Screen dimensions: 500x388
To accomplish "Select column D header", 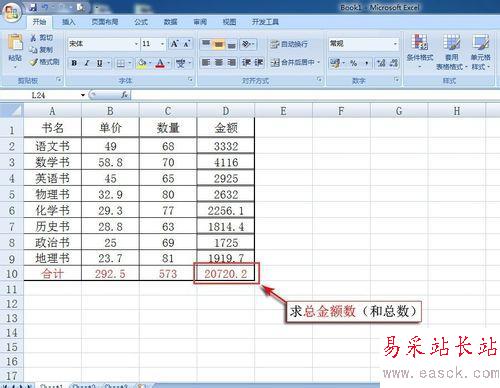I will [x=226, y=111].
